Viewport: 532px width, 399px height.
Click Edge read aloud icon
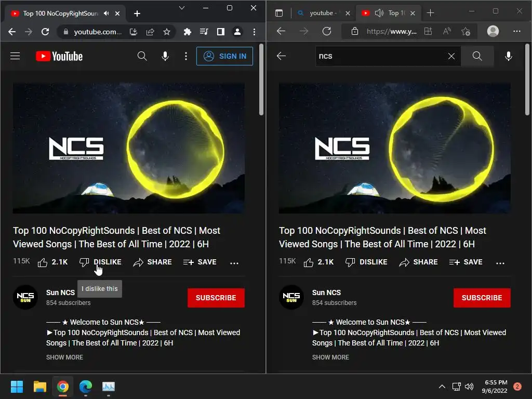[x=447, y=32]
